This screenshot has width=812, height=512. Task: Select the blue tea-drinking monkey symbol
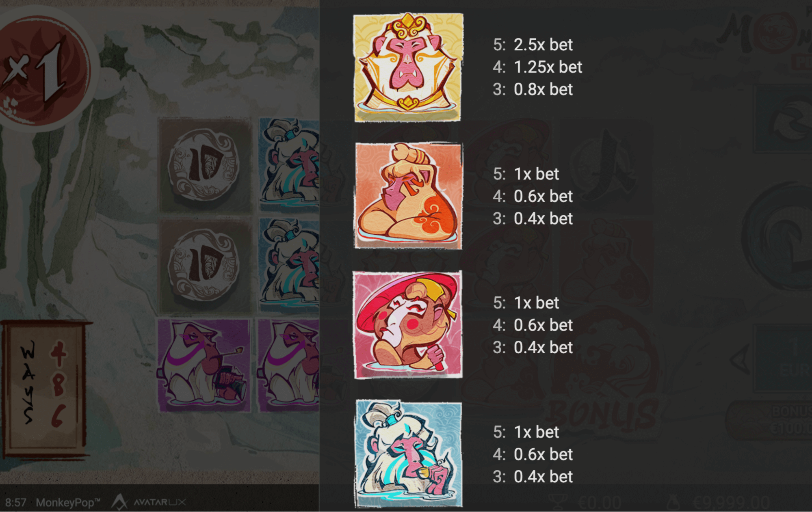pos(409,454)
